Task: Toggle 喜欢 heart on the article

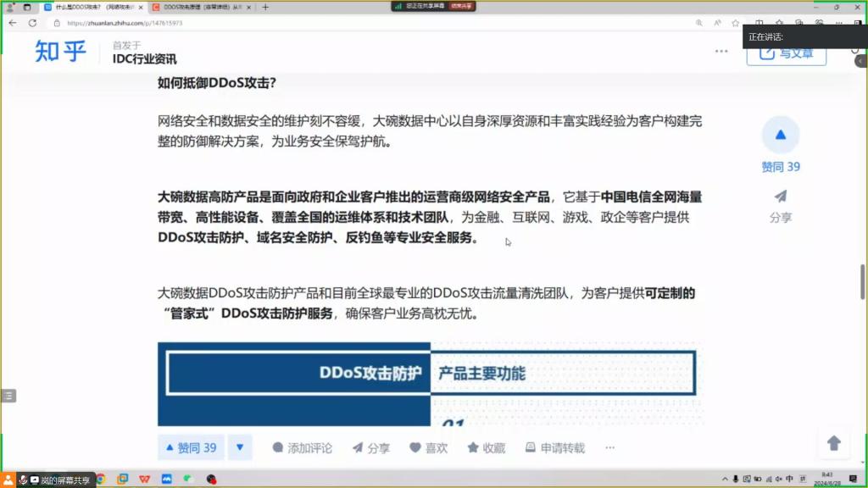Action: [x=429, y=448]
